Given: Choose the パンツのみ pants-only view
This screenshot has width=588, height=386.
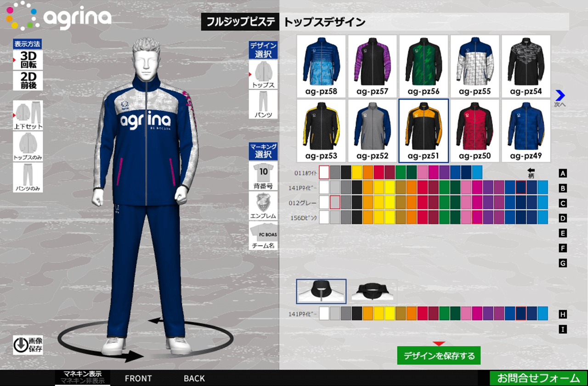Looking at the screenshot, I should pos(28,177).
